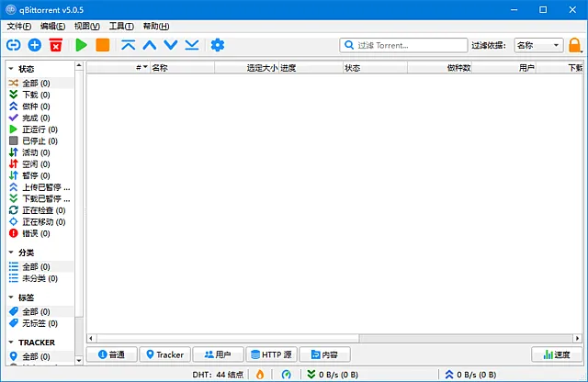The width and height of the screenshot is (588, 382).
Task: Move torrent to top of queue
Action: pyautogui.click(x=128, y=45)
